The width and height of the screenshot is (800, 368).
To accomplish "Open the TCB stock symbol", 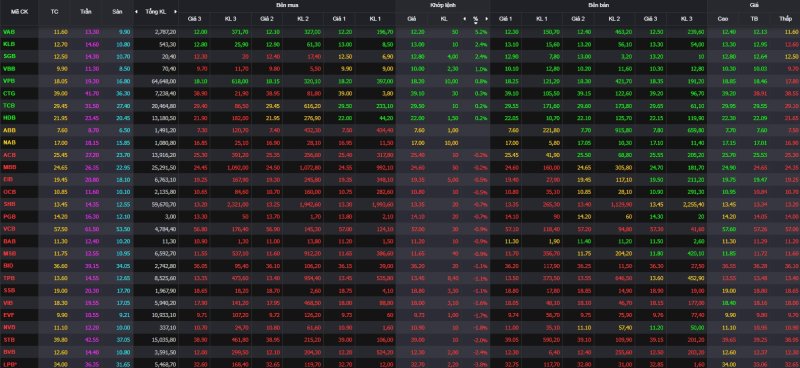I will pyautogui.click(x=9, y=105).
